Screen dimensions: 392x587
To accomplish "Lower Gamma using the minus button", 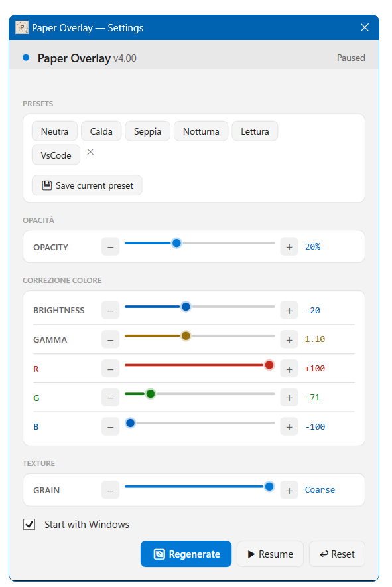I will [110, 339].
